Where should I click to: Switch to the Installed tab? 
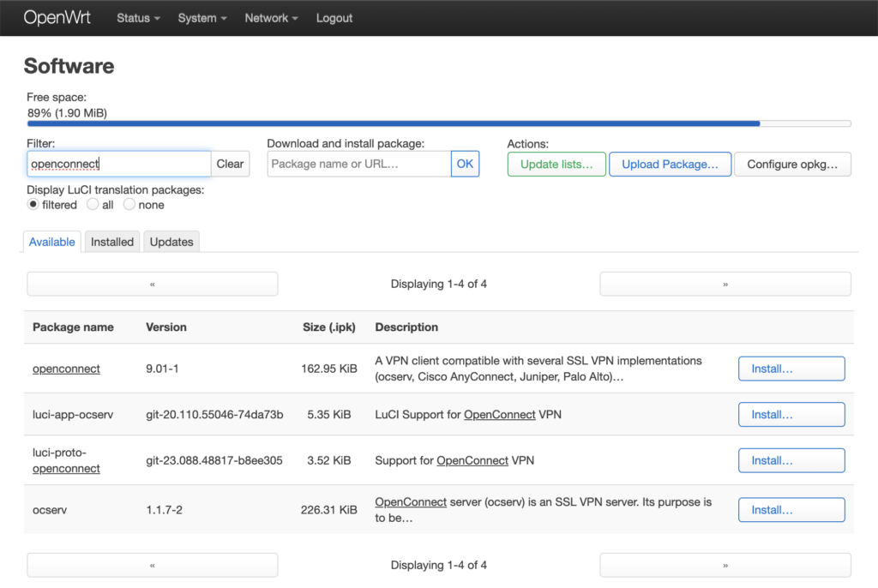pos(112,242)
